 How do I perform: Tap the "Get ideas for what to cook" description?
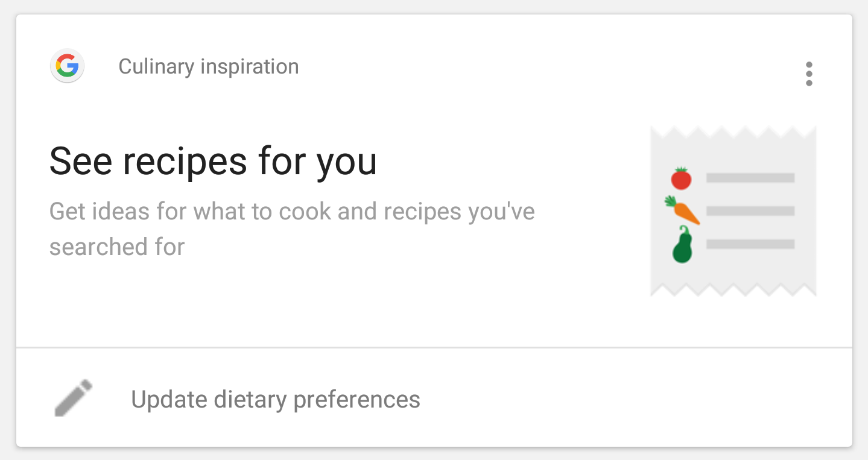[292, 212]
